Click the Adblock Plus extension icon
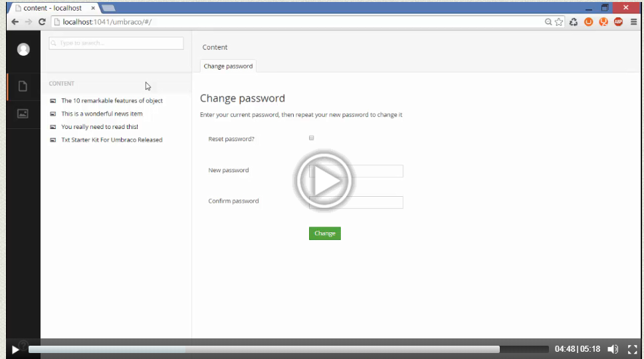The height and width of the screenshot is (359, 644). pos(618,22)
